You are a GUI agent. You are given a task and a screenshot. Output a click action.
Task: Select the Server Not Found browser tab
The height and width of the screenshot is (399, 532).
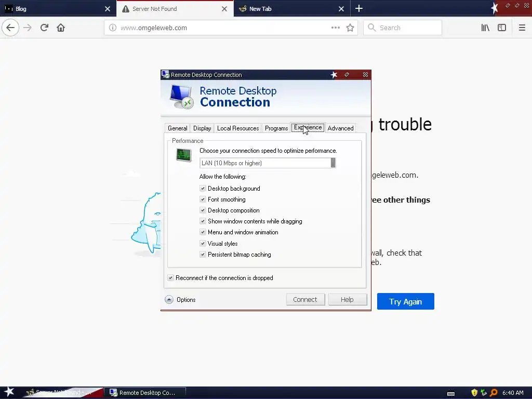click(175, 8)
